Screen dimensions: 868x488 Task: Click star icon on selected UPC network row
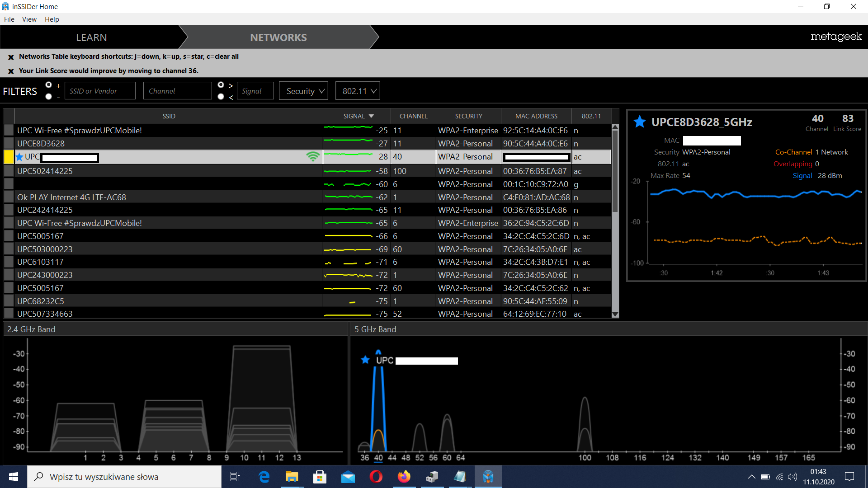click(19, 157)
